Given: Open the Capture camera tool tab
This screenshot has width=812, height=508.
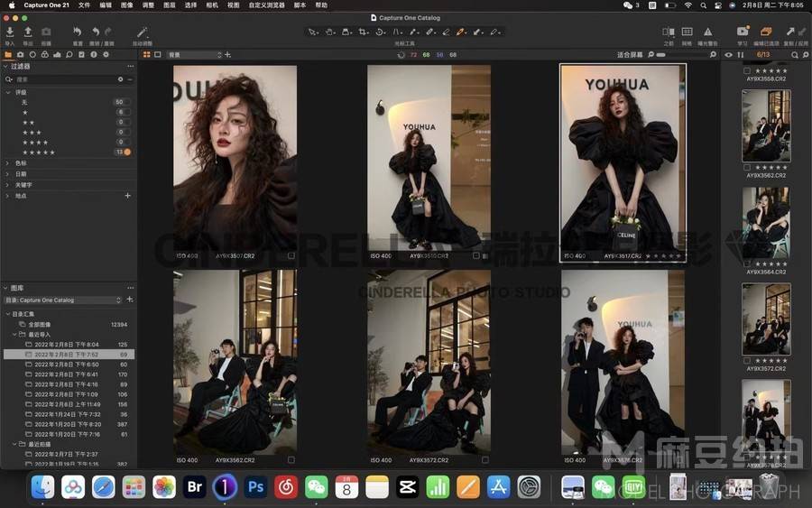Looking at the screenshot, I should point(20,54).
